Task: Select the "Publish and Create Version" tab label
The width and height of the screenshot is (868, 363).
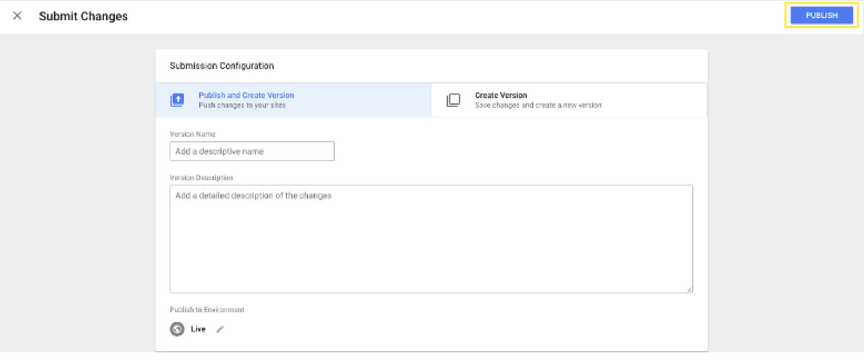Action: [246, 95]
